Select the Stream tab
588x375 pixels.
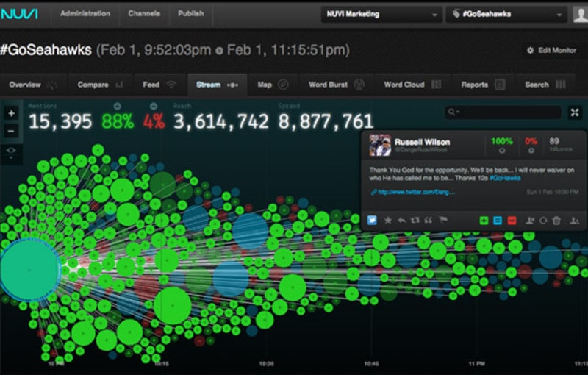(x=217, y=85)
